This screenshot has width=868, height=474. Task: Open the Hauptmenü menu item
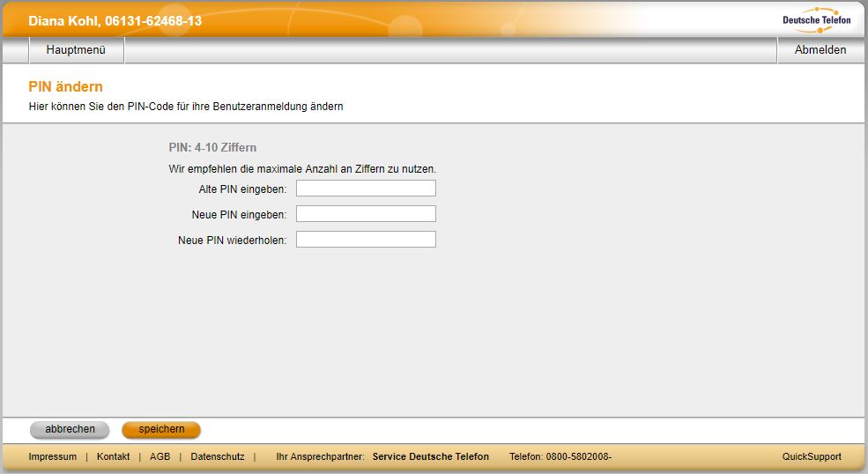(76, 50)
